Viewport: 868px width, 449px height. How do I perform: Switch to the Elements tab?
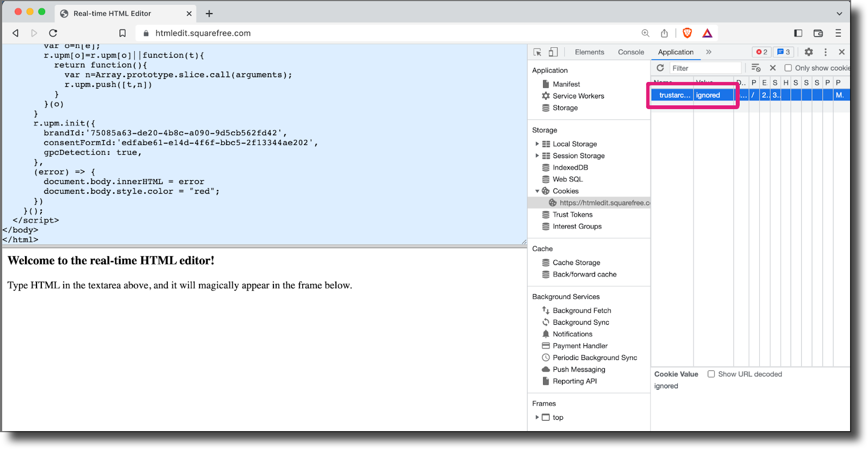point(589,52)
